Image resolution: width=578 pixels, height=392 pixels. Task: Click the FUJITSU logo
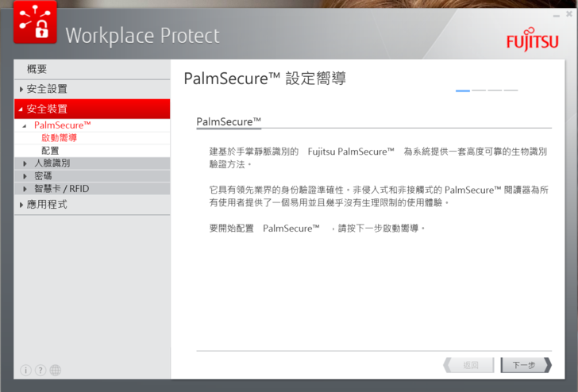tap(532, 41)
